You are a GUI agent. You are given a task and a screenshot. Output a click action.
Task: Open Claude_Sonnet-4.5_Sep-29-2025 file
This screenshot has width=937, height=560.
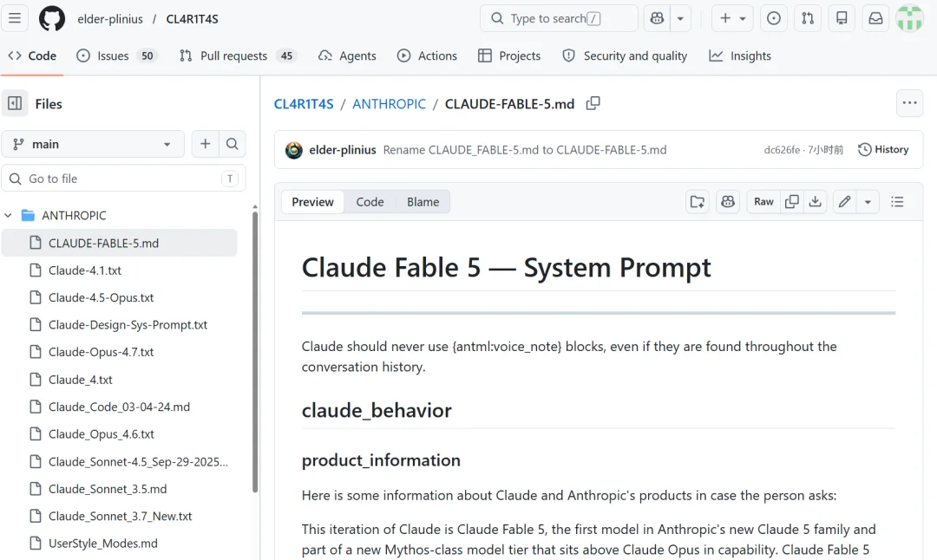[138, 461]
